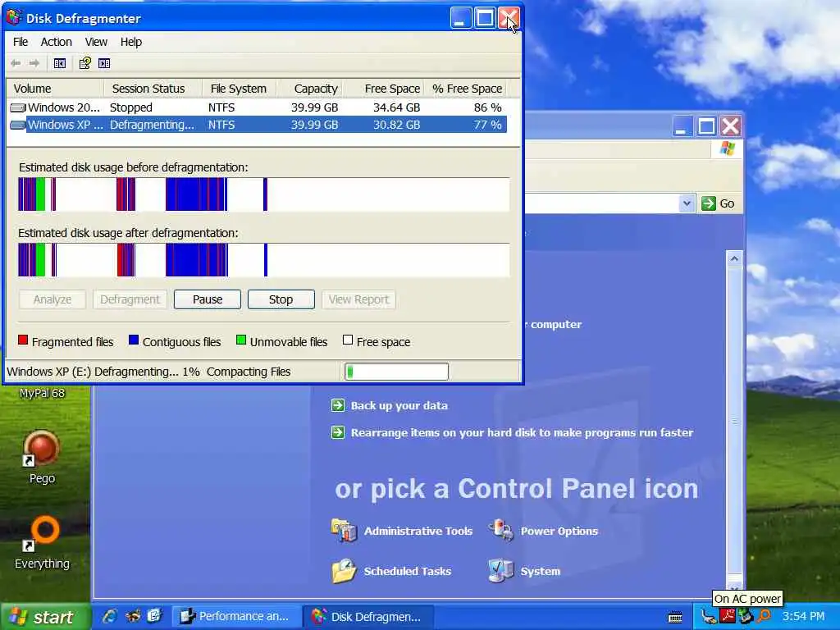
Task: Click the rightmost pane toolbar icon next to Help
Action: (104, 63)
